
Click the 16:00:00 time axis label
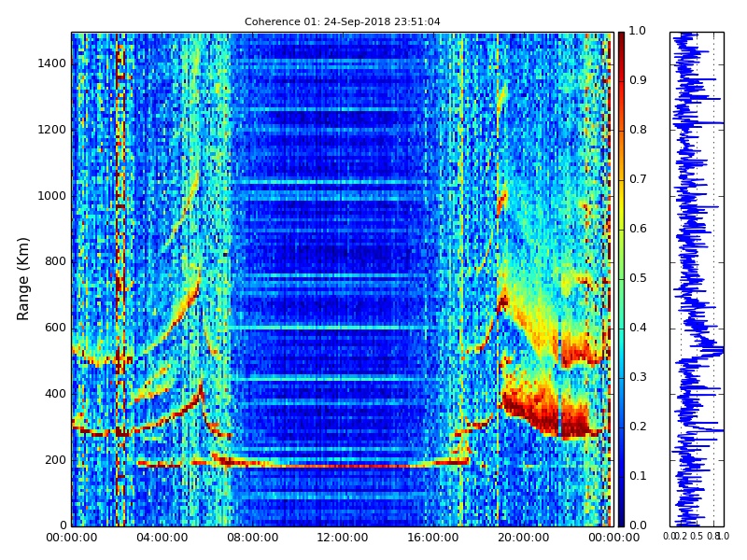[x=432, y=538]
